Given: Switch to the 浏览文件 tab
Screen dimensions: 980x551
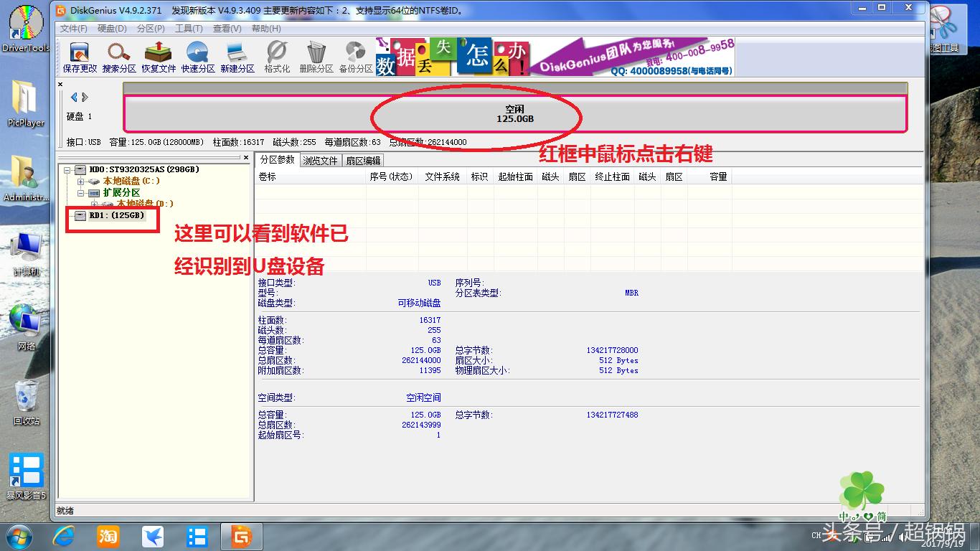Looking at the screenshot, I should pos(320,160).
